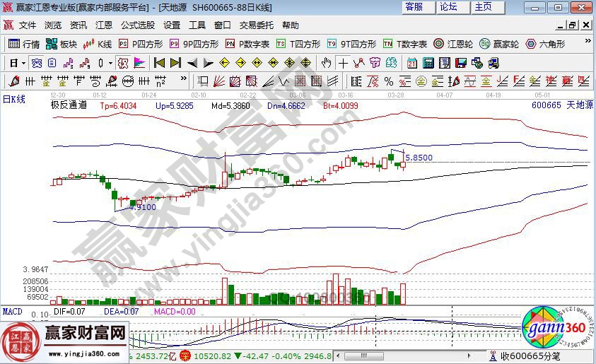This screenshot has width=596, height=364.
Task: Open the 文件 menu
Action: (28, 25)
